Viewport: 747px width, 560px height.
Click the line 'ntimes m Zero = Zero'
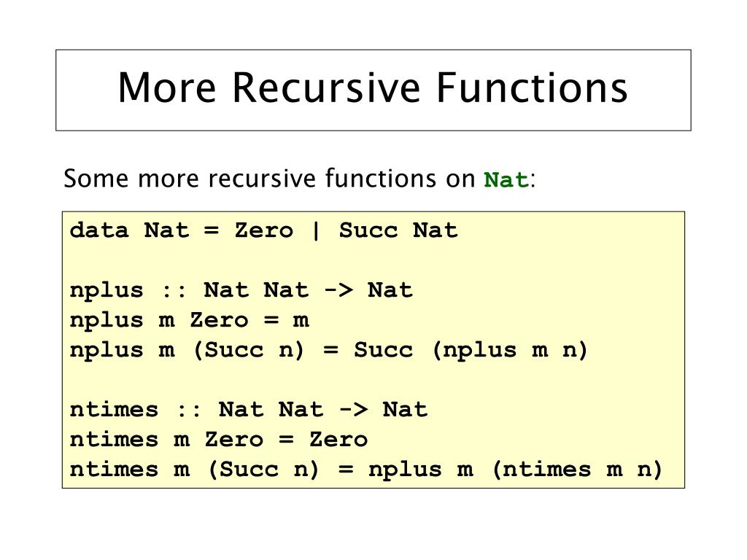[219, 440]
